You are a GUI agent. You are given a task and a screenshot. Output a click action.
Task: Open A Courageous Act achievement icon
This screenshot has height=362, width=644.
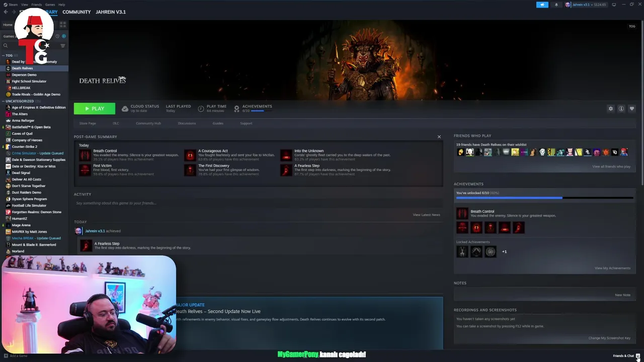190,155
